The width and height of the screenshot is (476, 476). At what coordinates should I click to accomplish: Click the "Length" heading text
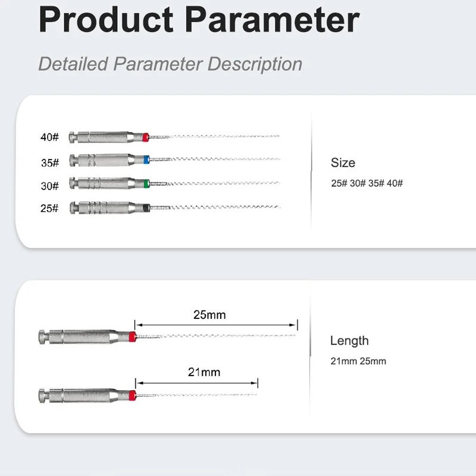coord(349,340)
